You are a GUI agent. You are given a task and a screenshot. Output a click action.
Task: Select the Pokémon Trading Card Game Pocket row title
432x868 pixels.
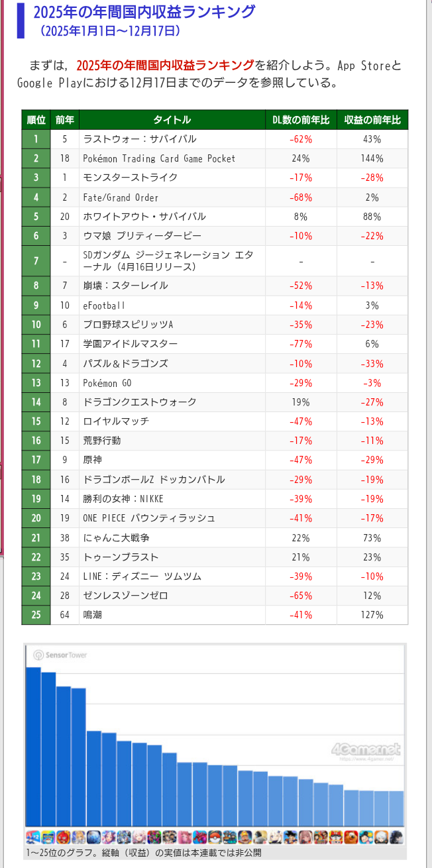(x=159, y=158)
